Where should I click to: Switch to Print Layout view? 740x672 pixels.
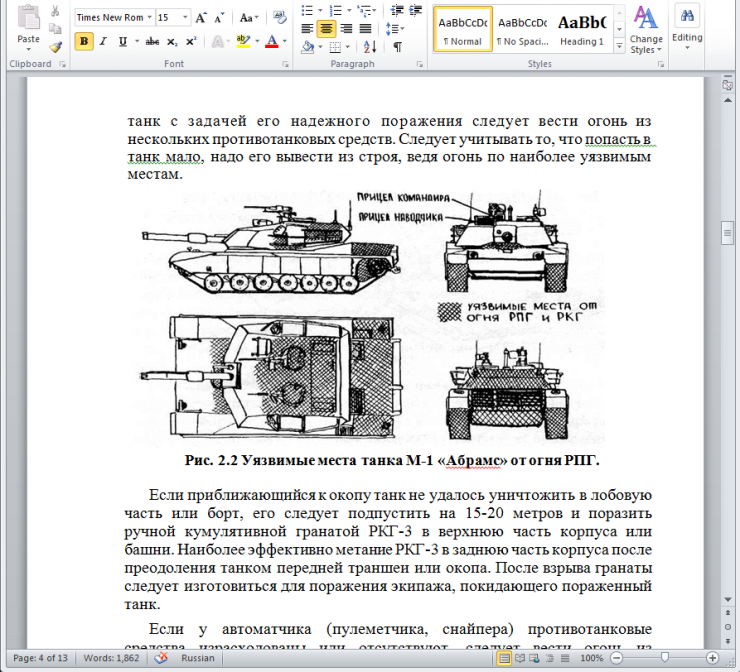click(505, 658)
